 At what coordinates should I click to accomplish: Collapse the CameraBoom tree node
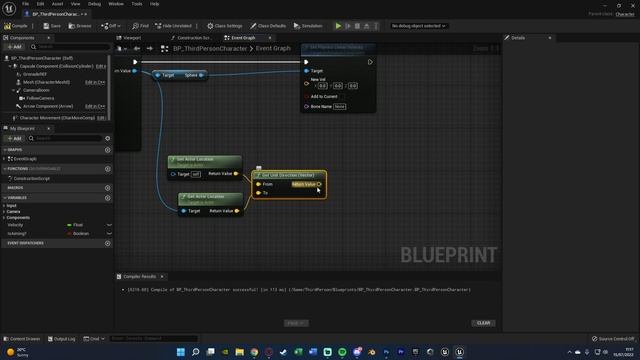[13, 90]
